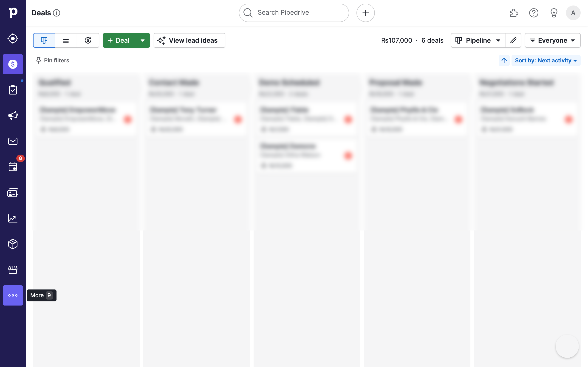Switch to forecast view

(x=88, y=40)
